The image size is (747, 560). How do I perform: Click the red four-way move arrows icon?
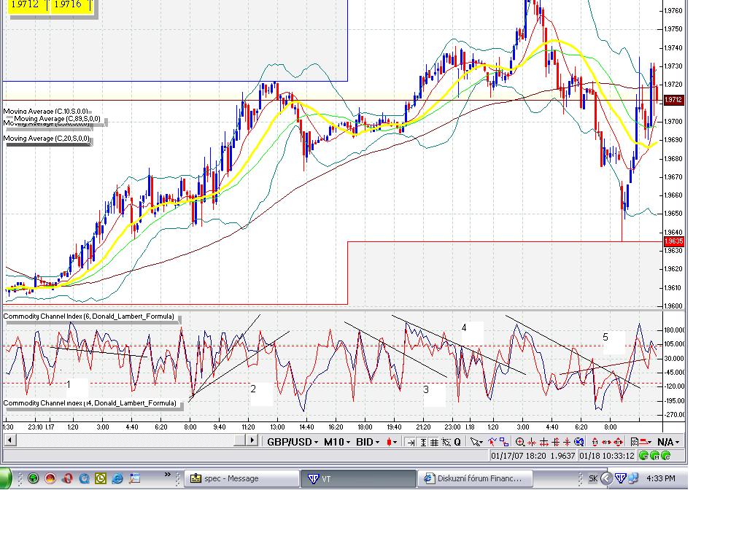[618, 443]
